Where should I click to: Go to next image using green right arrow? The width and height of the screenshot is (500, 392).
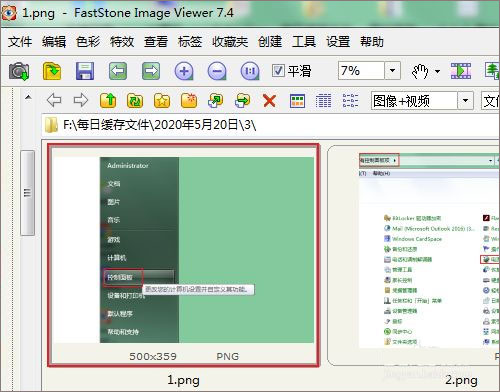151,71
